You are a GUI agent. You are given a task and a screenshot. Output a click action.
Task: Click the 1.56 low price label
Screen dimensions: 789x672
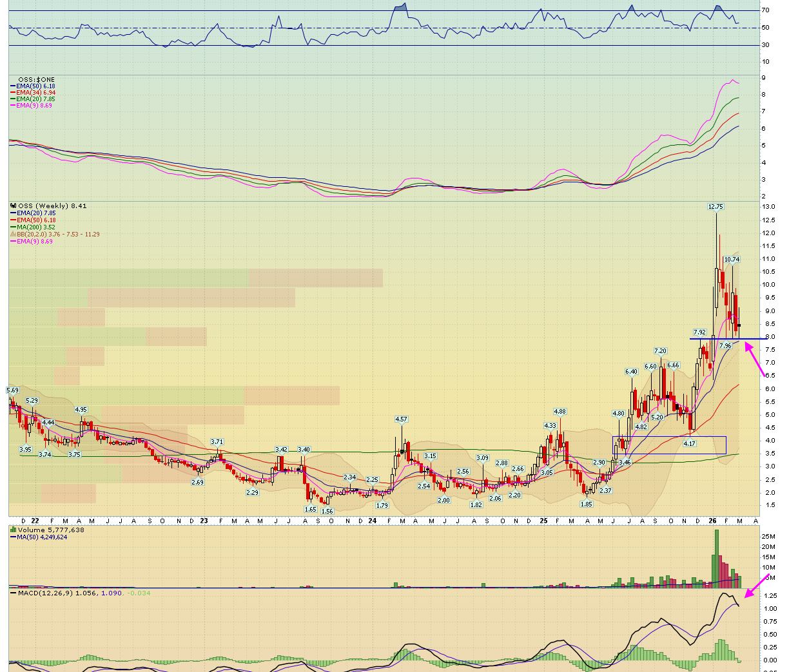(327, 511)
